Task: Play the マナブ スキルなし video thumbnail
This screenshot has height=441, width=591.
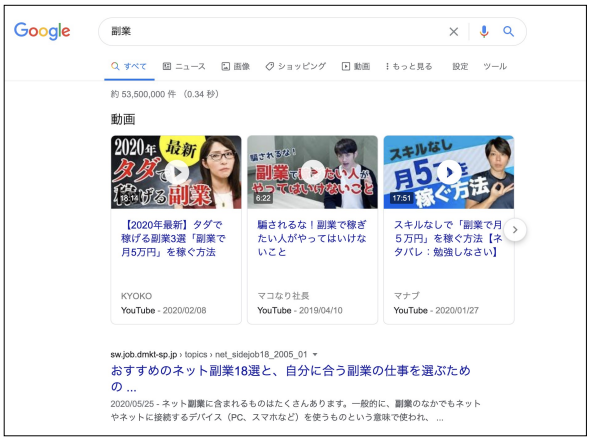Action: tap(449, 172)
